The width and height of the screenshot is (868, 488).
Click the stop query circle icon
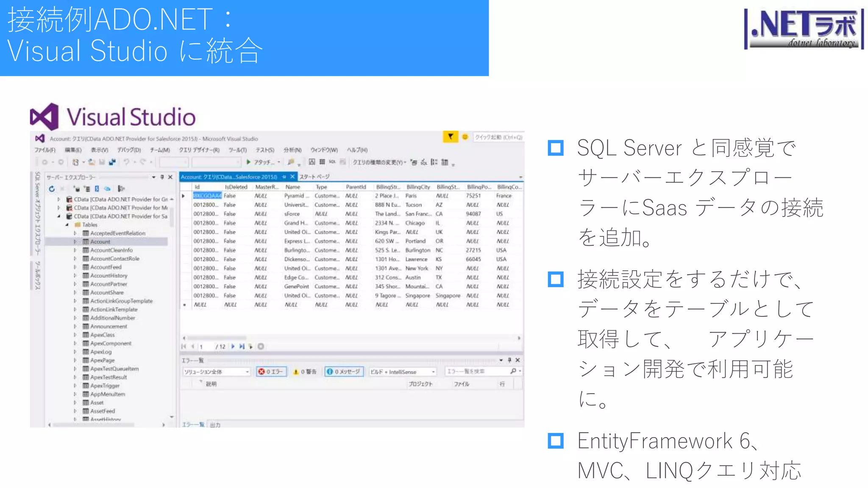click(261, 346)
